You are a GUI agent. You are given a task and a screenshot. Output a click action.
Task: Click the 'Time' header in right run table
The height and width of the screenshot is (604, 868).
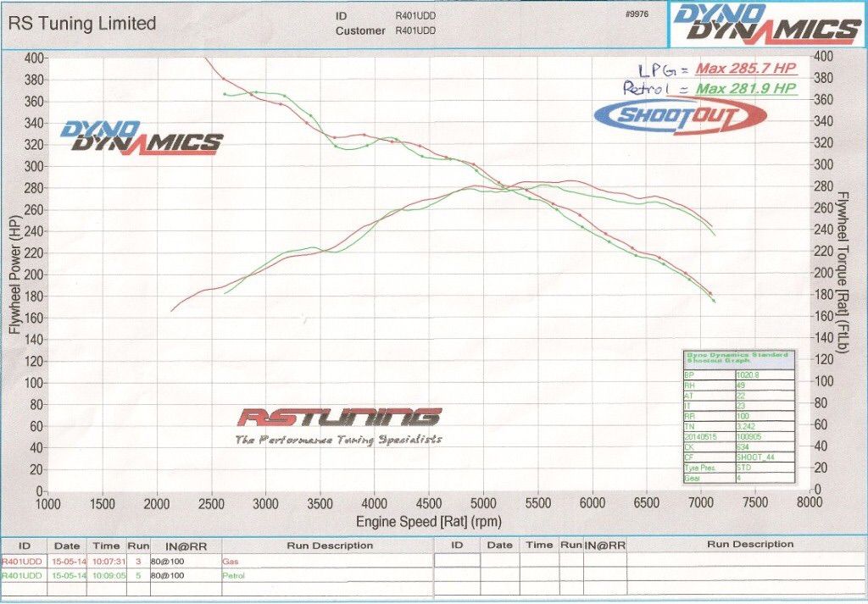point(539,545)
